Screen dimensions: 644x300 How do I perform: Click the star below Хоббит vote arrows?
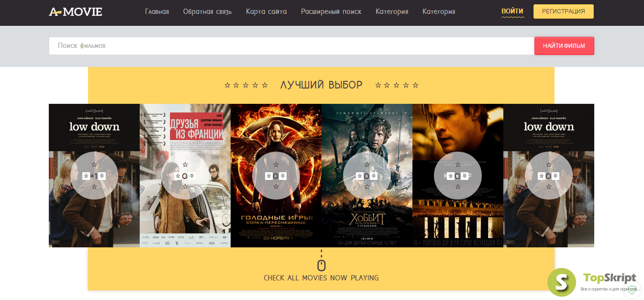click(x=367, y=187)
